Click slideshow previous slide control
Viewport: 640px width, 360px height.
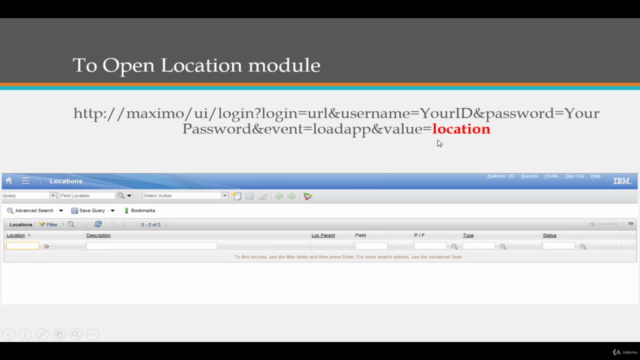9,334
